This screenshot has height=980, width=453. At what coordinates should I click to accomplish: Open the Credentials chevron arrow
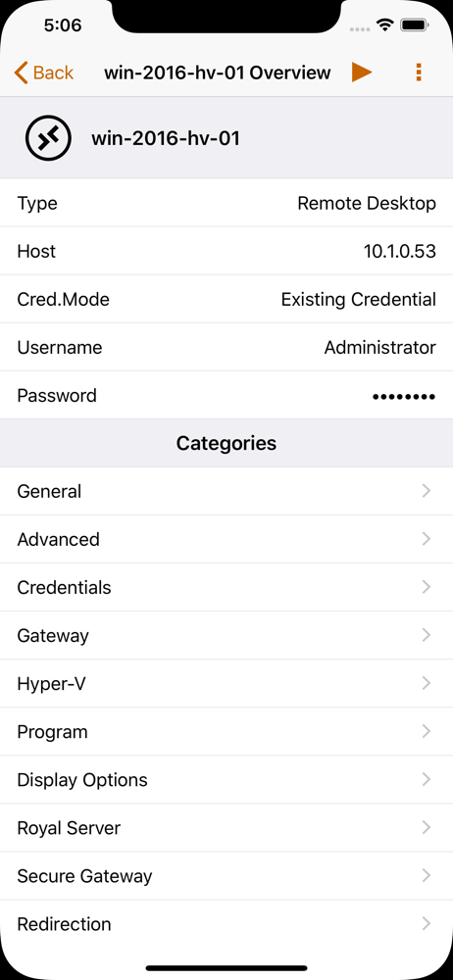pos(427,587)
